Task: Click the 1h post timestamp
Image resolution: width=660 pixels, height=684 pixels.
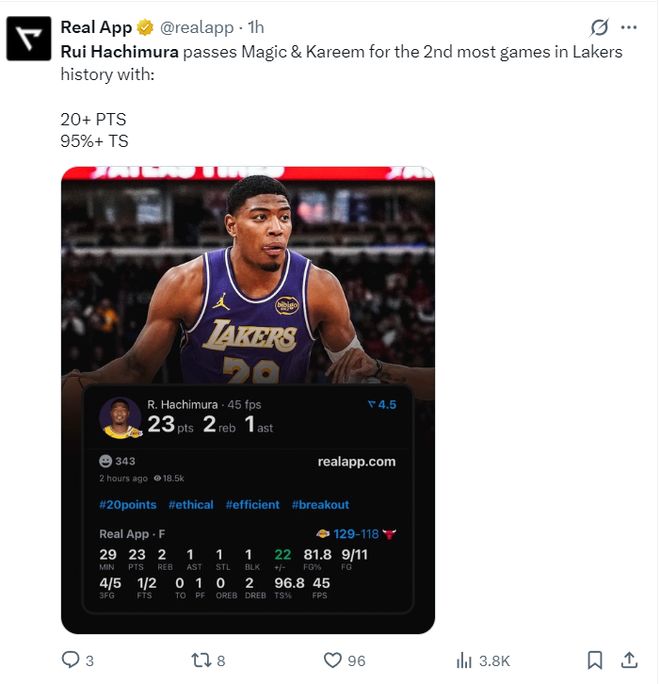Action: 256,27
